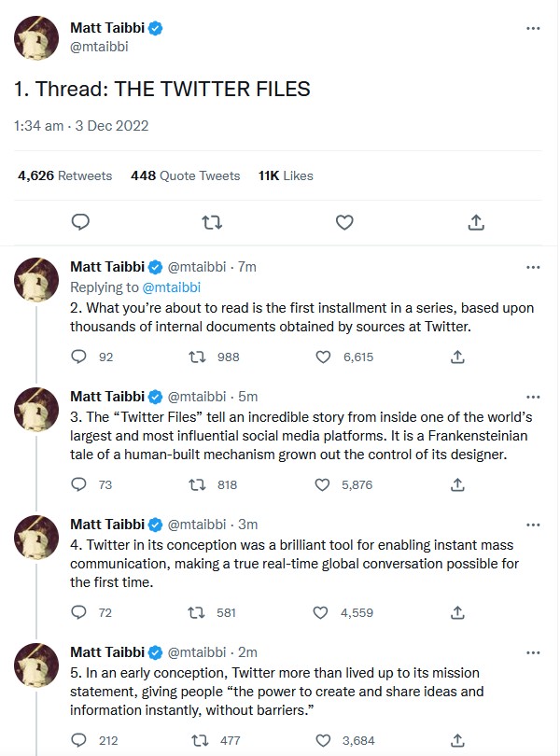Open more options on the main tweet

click(x=533, y=28)
